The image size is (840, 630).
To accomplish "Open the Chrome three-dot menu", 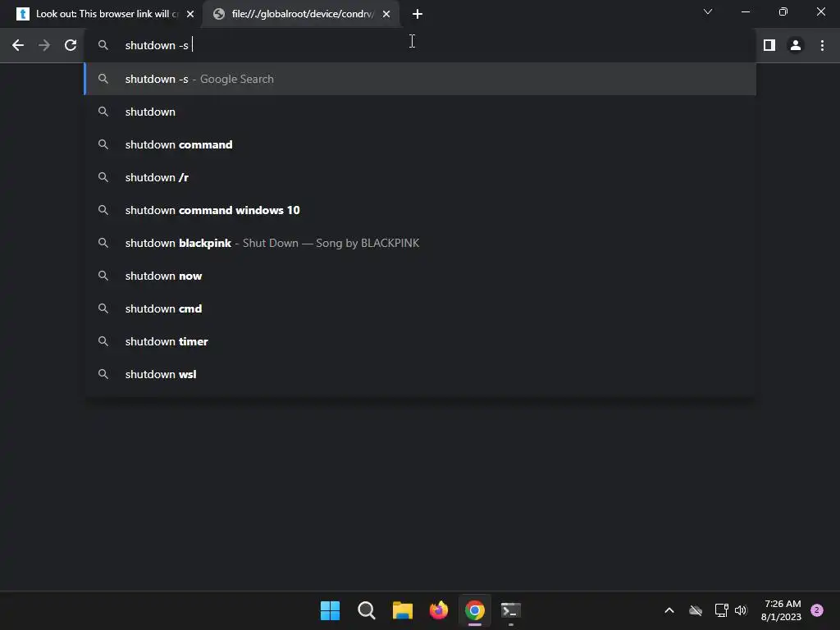I will 822,46.
